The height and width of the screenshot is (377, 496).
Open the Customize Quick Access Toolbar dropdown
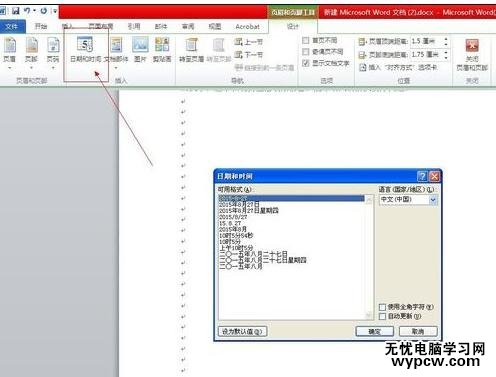point(55,11)
